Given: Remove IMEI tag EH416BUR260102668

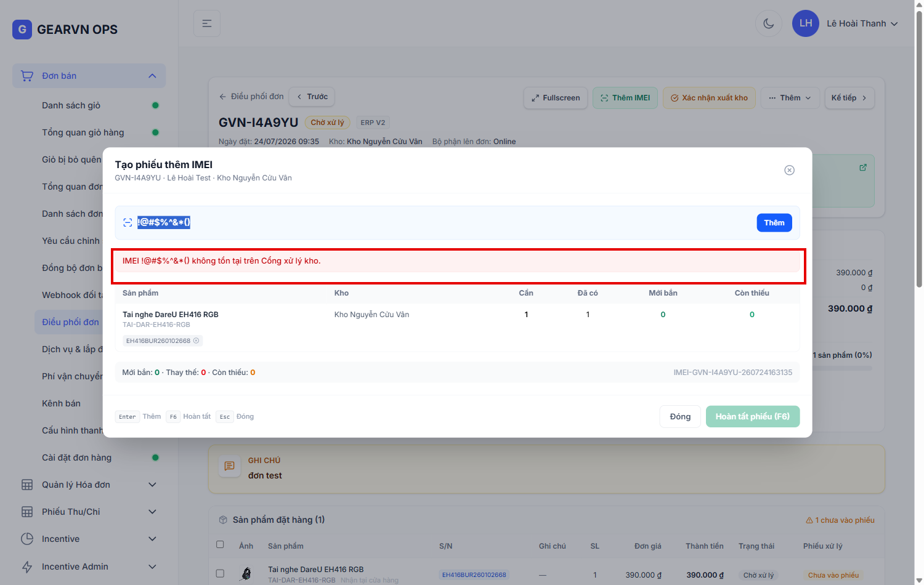Looking at the screenshot, I should click(x=197, y=341).
